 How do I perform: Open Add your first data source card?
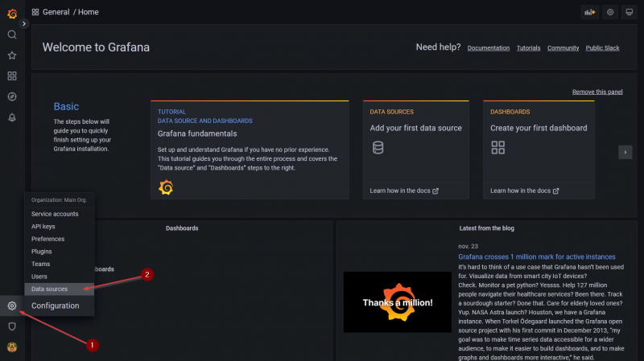[415, 149]
